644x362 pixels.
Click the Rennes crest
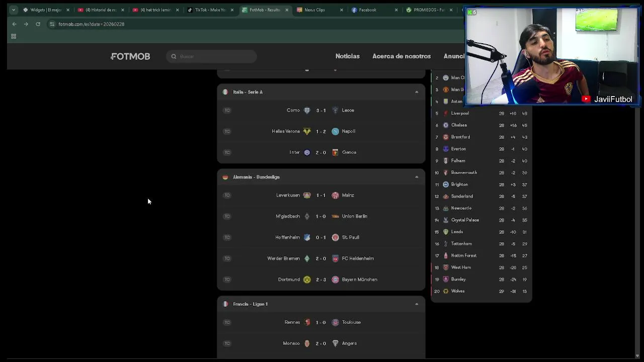[307, 322]
